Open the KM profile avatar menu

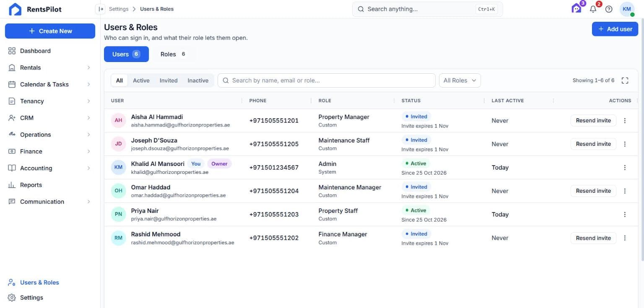tap(627, 9)
